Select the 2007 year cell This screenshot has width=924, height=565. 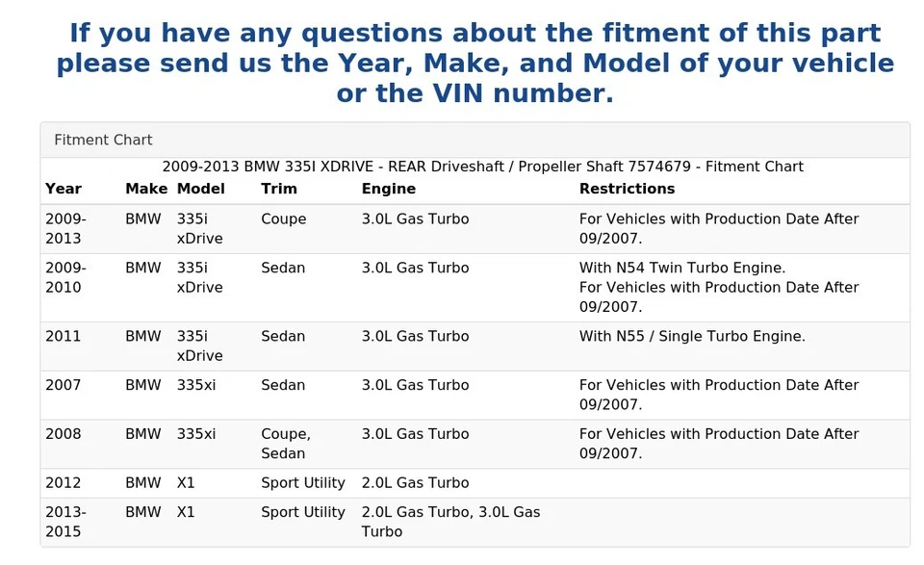64,385
